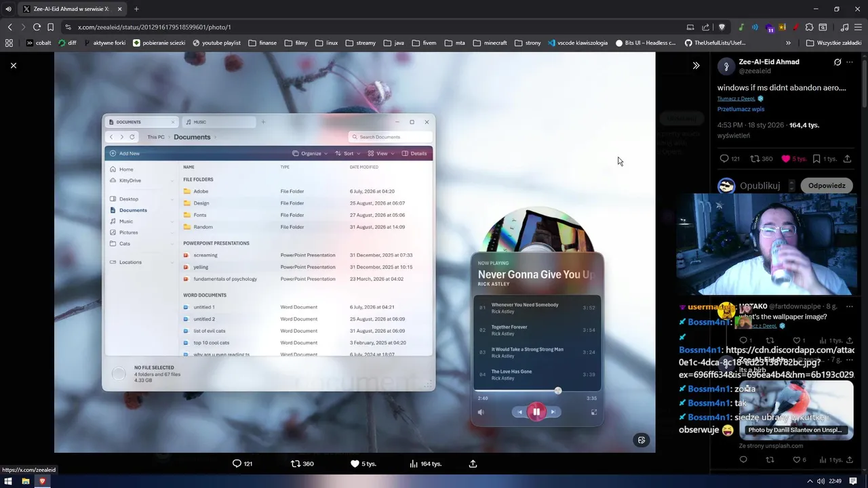Image resolution: width=868 pixels, height=488 pixels.
Task: Collapse the tweet sidebar with double chevrons
Action: click(x=696, y=66)
